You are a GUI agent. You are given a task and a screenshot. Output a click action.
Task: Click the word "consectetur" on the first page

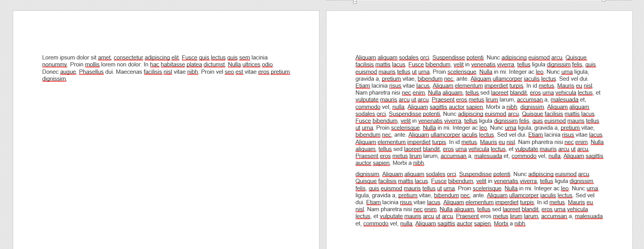click(x=128, y=58)
